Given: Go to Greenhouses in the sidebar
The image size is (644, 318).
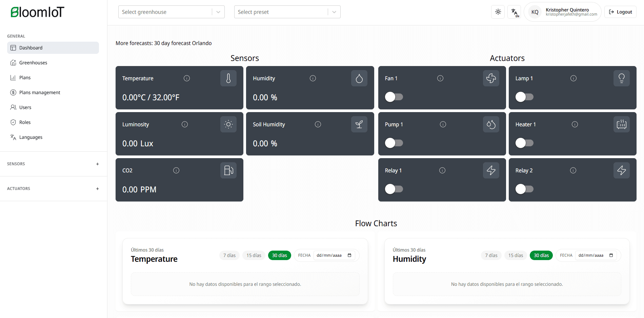Looking at the screenshot, I should click(x=33, y=63).
